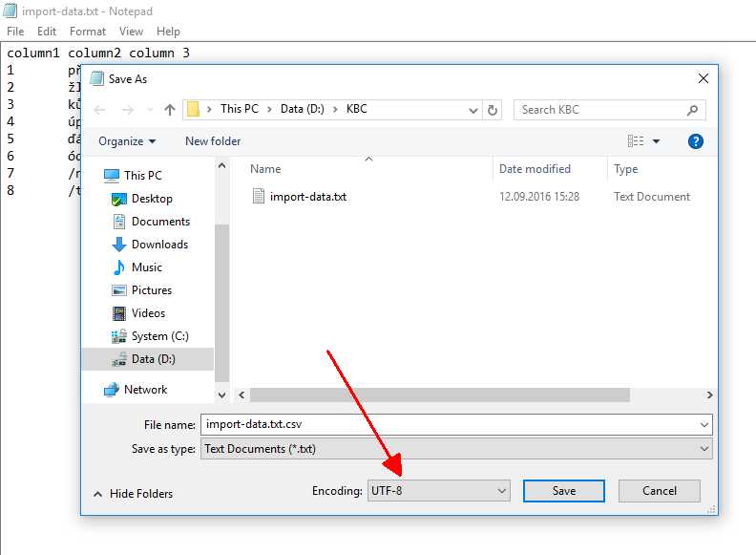
Task: Click the folder icon in address bar
Action: (x=194, y=110)
